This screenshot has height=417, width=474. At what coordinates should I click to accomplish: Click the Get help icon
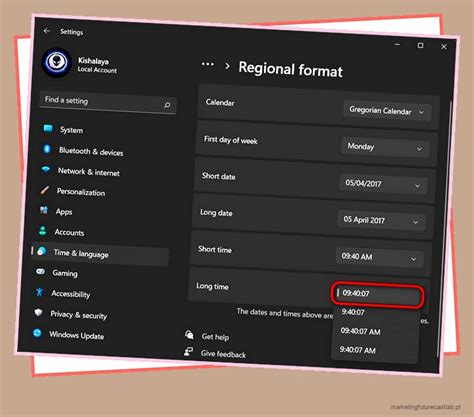click(189, 334)
